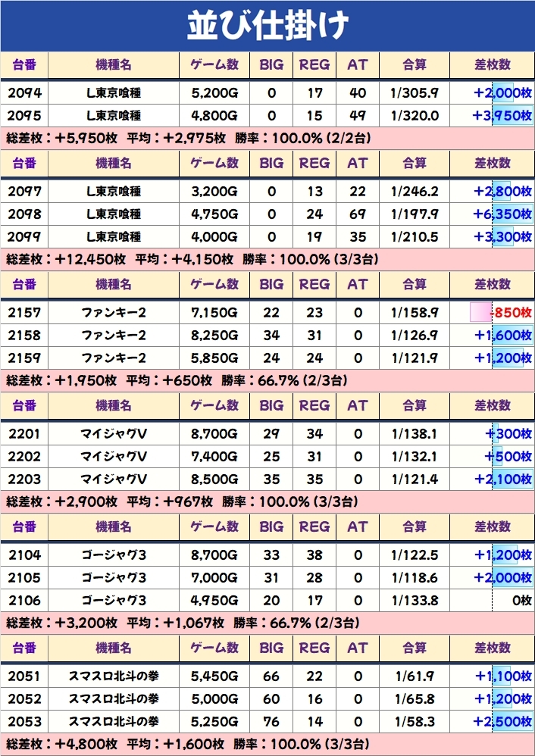Click the 8,250G game count cell
This screenshot has height=756, width=535.
[x=214, y=336]
